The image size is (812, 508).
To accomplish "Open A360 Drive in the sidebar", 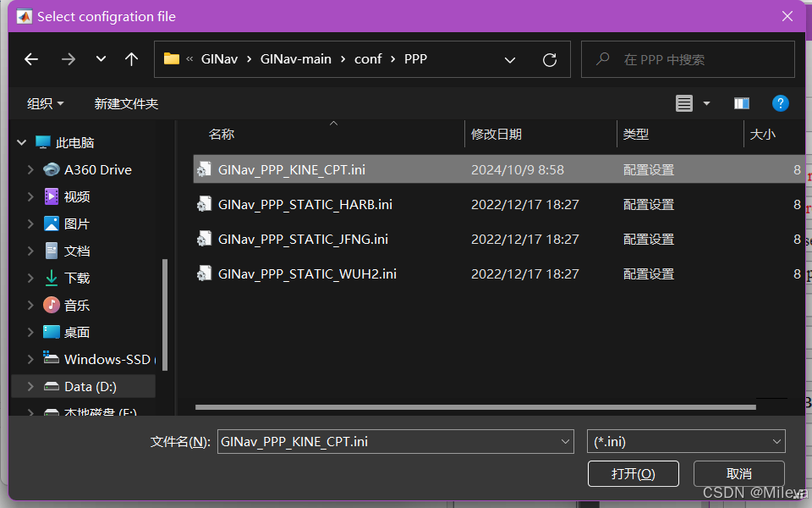I will 97,169.
